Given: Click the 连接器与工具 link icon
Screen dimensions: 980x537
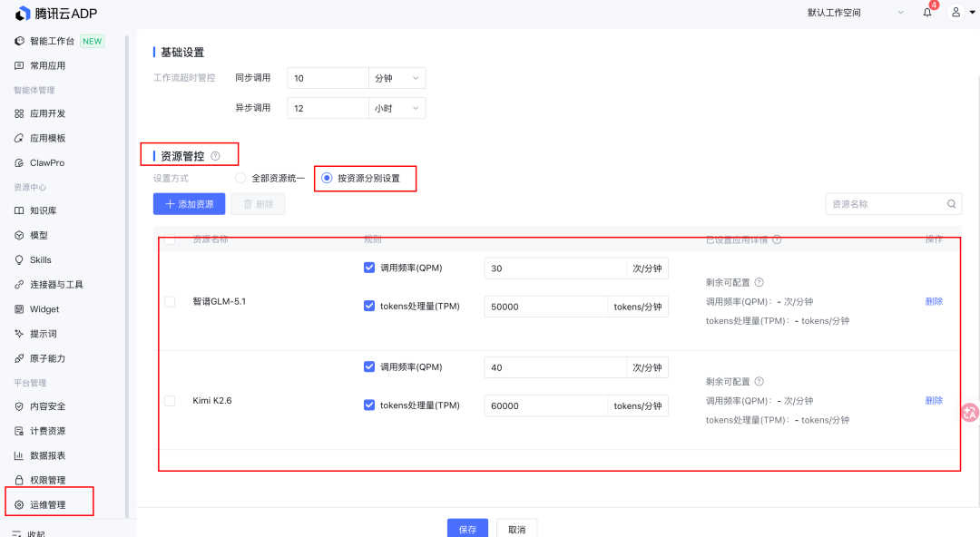Looking at the screenshot, I should 19,285.
